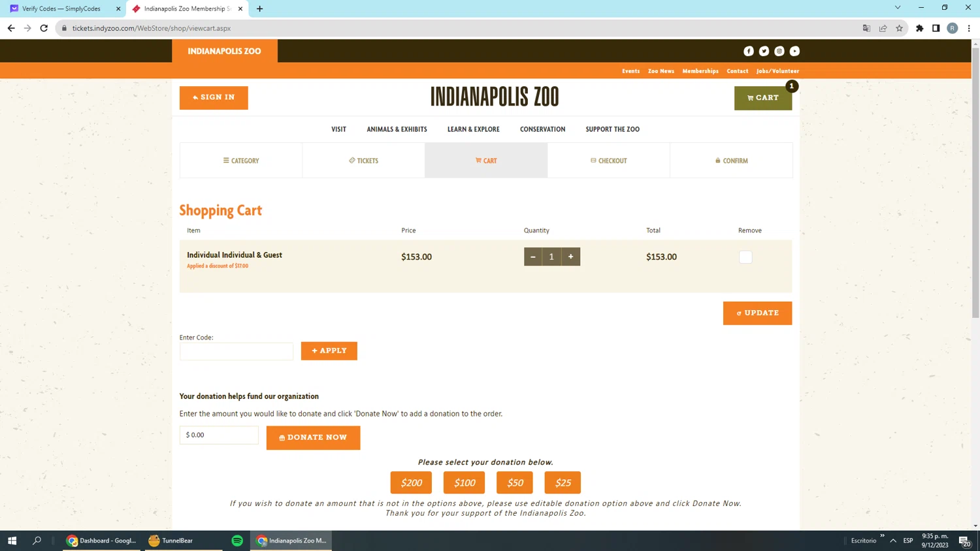Open the Conservation menu
The width and height of the screenshot is (980, 551).
pyautogui.click(x=542, y=129)
